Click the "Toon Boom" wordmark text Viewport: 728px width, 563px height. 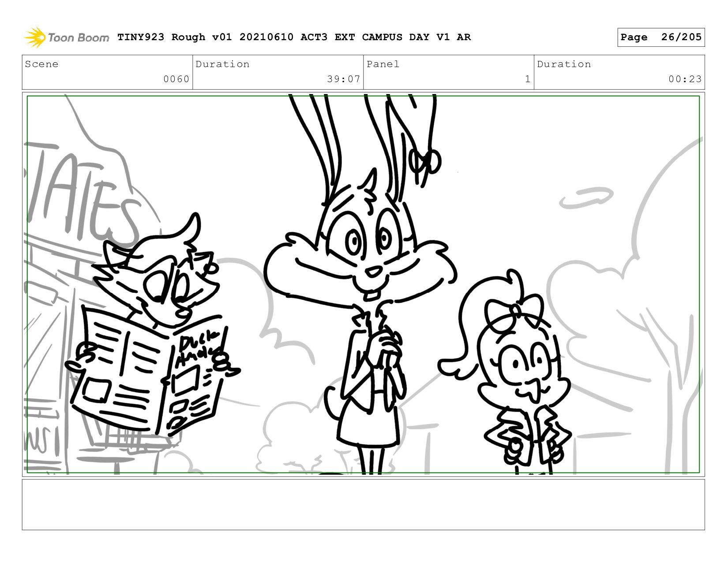click(79, 38)
